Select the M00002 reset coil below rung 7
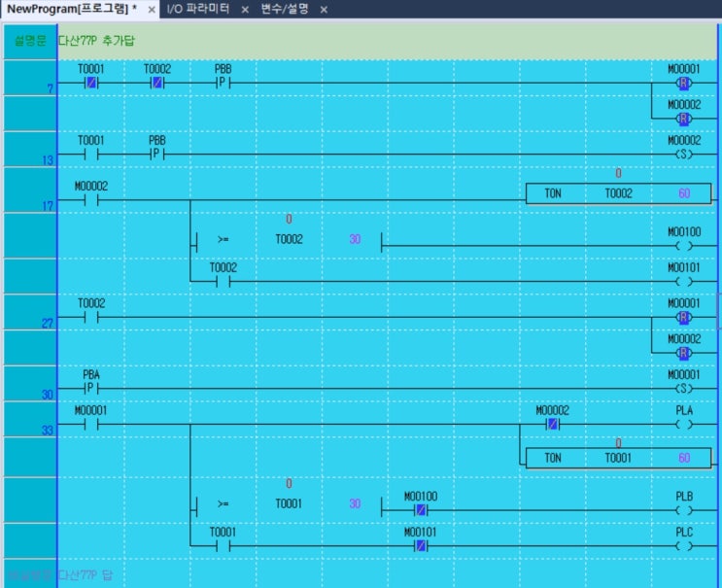The width and height of the screenshot is (722, 588). [684, 119]
